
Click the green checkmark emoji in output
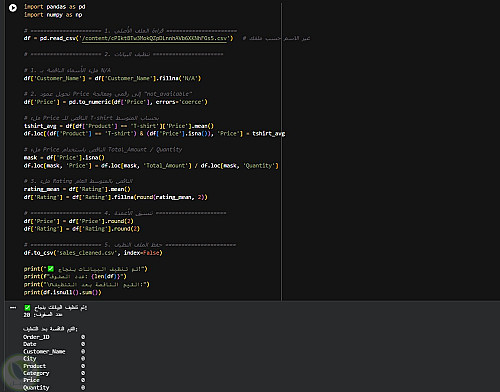(27, 307)
